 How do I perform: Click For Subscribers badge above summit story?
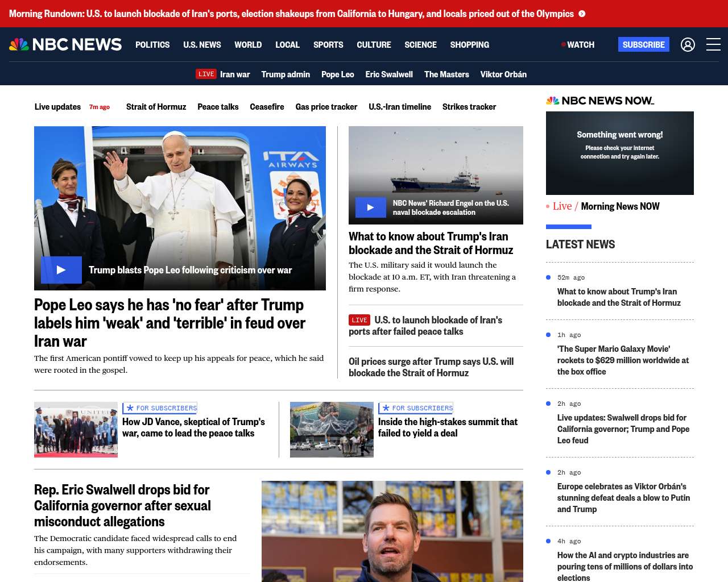point(416,408)
